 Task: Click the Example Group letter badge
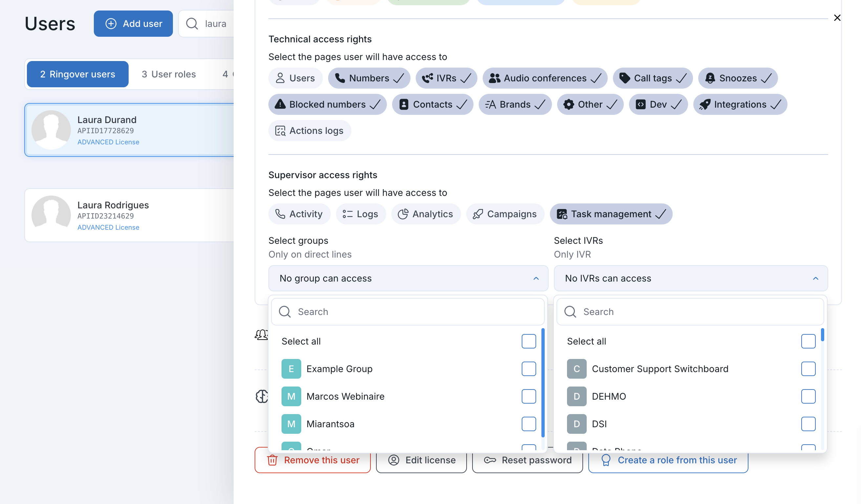pyautogui.click(x=291, y=369)
